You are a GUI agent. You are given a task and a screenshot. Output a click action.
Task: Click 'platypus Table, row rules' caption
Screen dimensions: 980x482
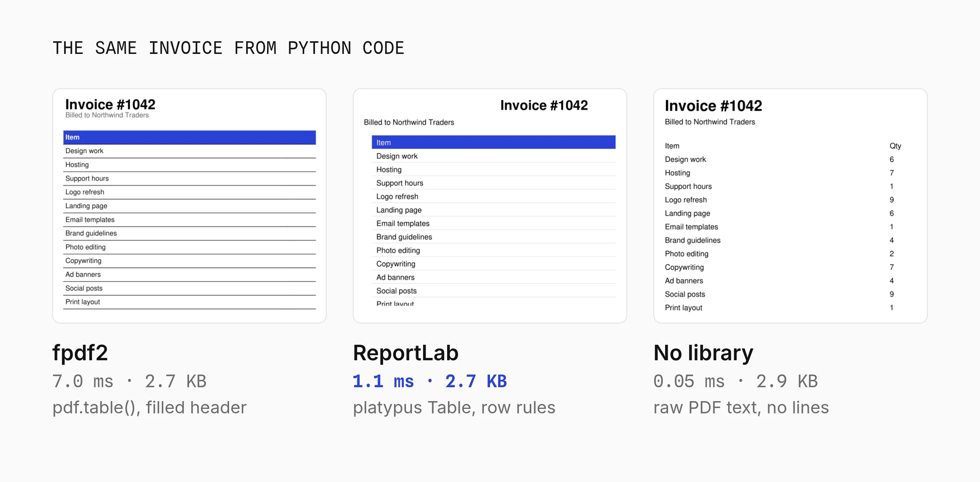[x=454, y=408]
